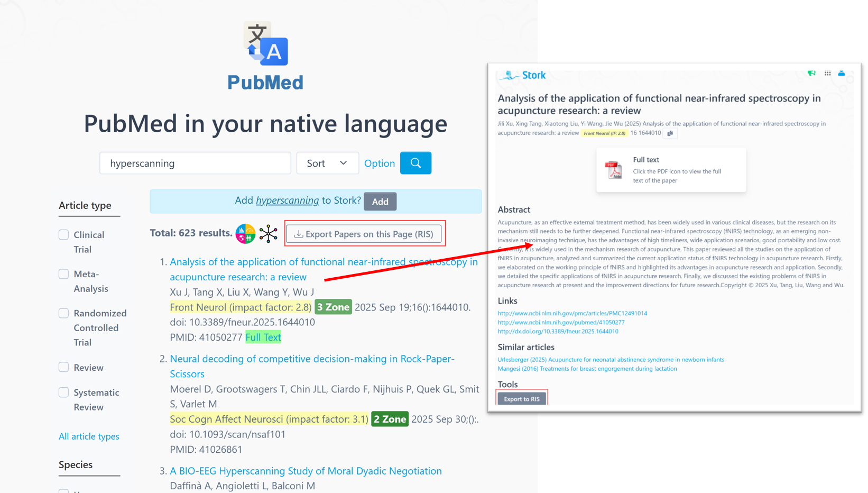Click Export Papers on this Page (RIS)
The height and width of the screenshot is (493, 868).
(x=364, y=234)
